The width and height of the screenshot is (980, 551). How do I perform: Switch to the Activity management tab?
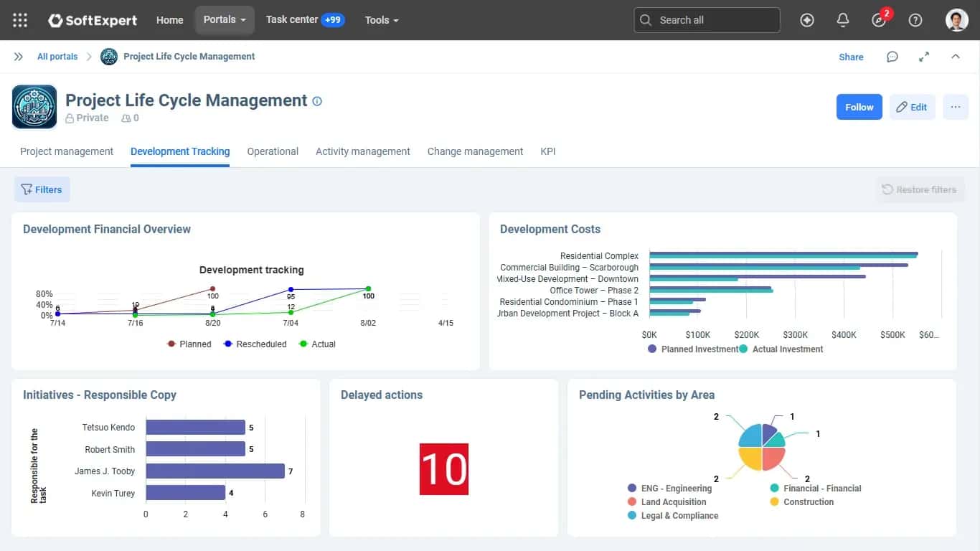[x=363, y=151]
